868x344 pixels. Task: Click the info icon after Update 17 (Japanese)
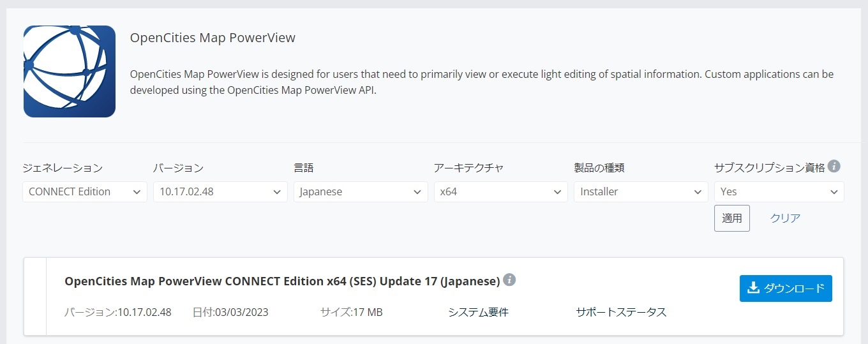509,280
